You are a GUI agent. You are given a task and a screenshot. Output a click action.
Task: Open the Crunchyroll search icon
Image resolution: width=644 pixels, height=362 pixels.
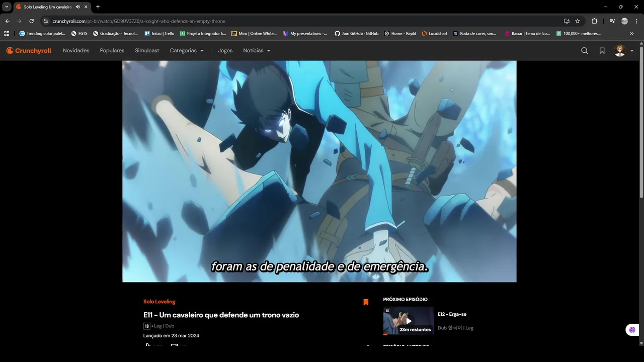(x=585, y=51)
